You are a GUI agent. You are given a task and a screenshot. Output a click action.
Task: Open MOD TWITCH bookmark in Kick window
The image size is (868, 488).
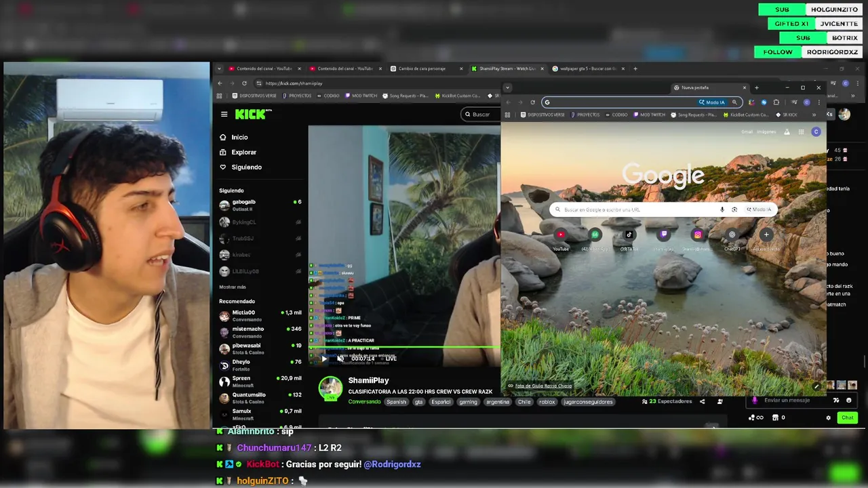(x=360, y=96)
